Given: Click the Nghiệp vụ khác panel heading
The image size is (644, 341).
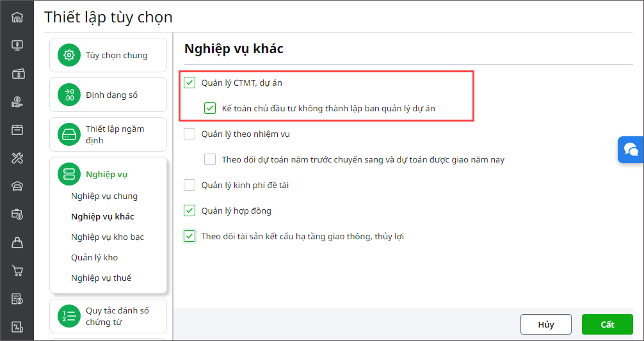Looking at the screenshot, I should (x=234, y=49).
